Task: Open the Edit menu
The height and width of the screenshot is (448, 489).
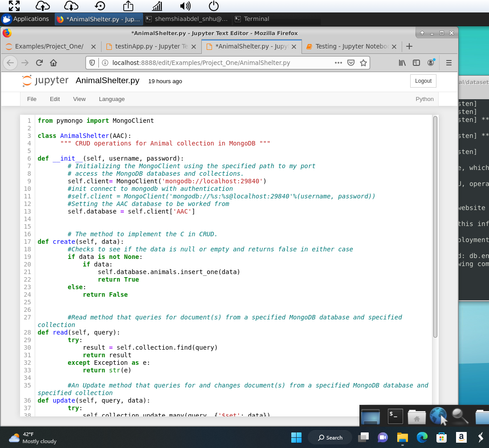Action: [x=55, y=99]
